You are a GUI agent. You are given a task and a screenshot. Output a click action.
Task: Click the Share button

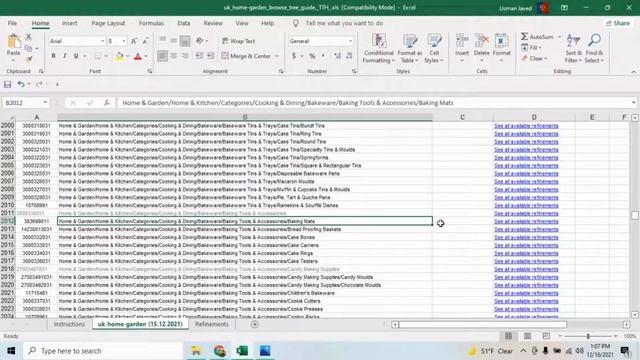618,23
